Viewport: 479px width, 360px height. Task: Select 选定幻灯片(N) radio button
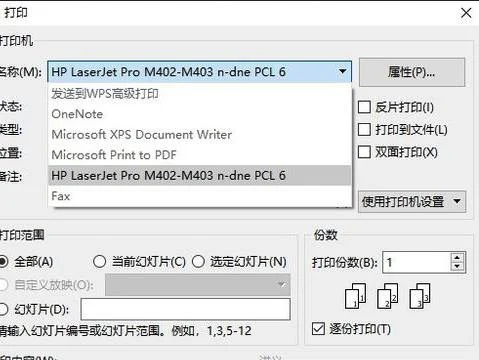click(x=198, y=262)
